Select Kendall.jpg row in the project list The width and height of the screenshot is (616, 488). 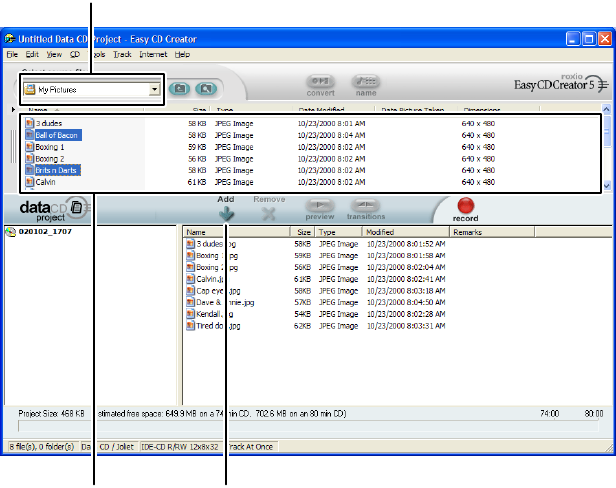click(316, 314)
